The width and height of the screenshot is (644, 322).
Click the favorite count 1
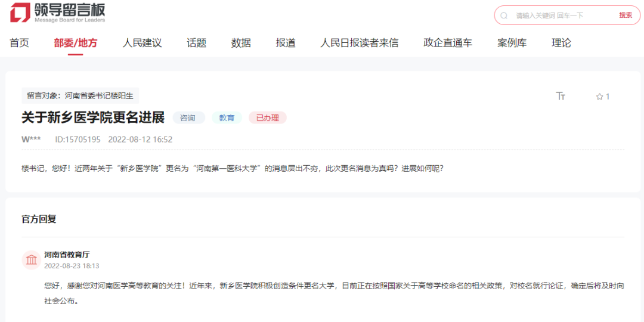click(608, 97)
